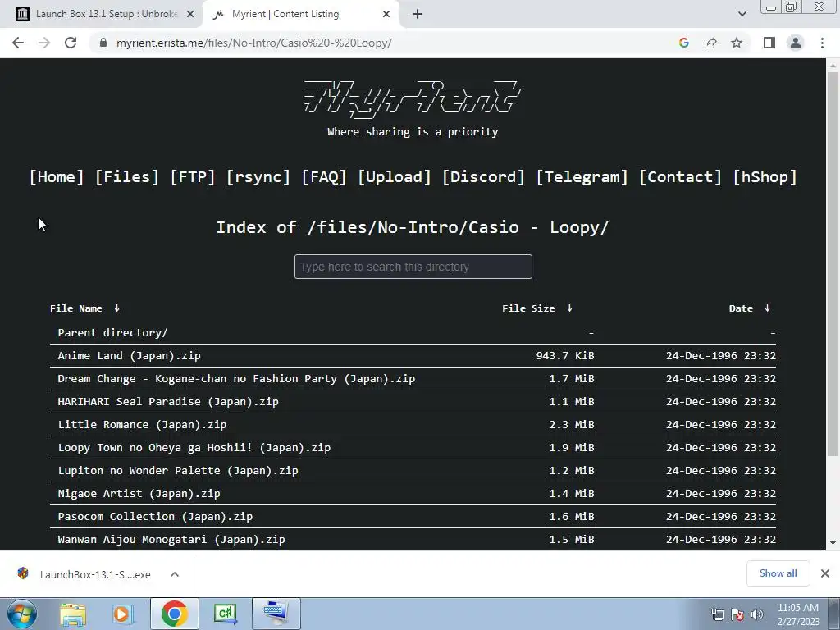Click the Chrome taskbar icon
Image resolution: width=840 pixels, height=630 pixels.
[x=174, y=614]
